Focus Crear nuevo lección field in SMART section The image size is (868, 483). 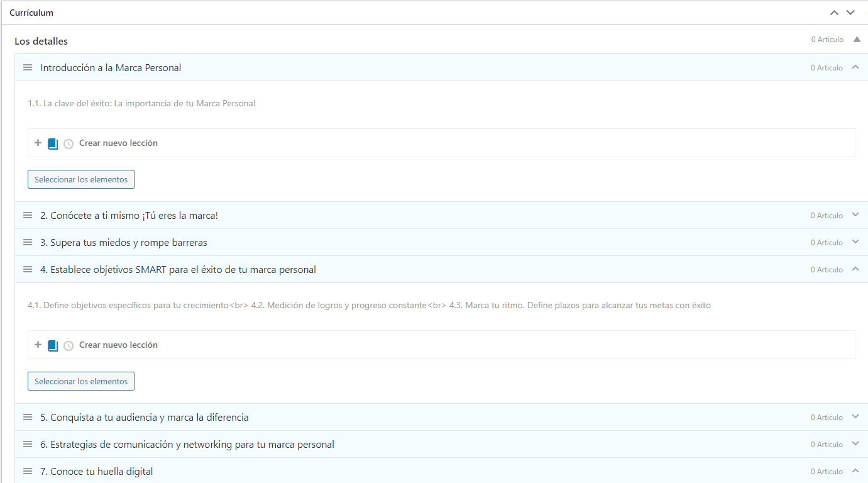pyautogui.click(x=118, y=345)
